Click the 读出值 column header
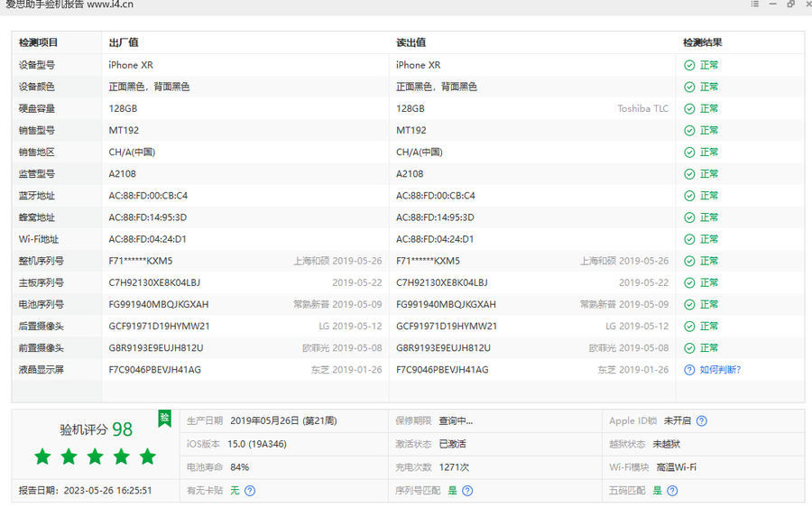812x517 pixels. [411, 42]
